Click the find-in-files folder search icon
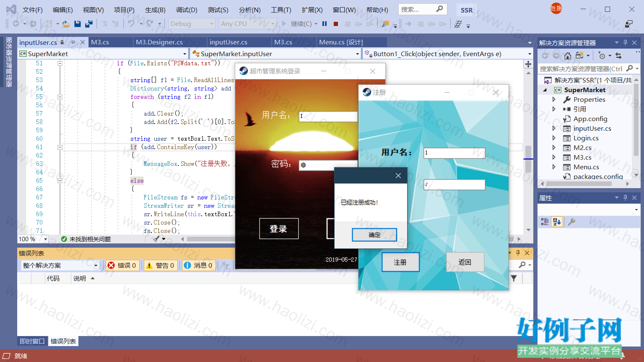The height and width of the screenshot is (362, 644). click(x=385, y=24)
